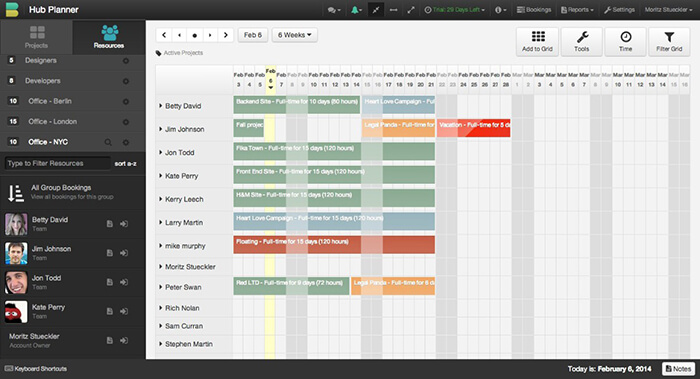Image resolution: width=700 pixels, height=379 pixels.
Task: Click the compress view arrows icon
Action: click(x=376, y=10)
